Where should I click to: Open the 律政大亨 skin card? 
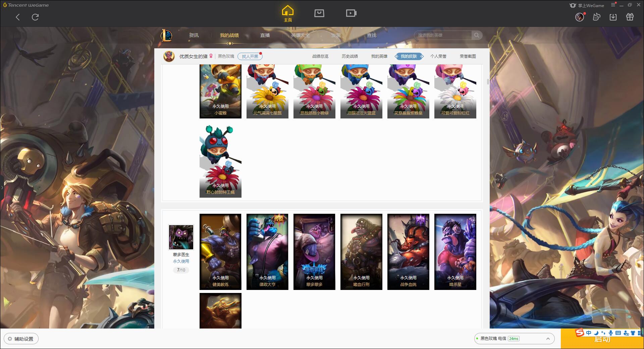(267, 252)
